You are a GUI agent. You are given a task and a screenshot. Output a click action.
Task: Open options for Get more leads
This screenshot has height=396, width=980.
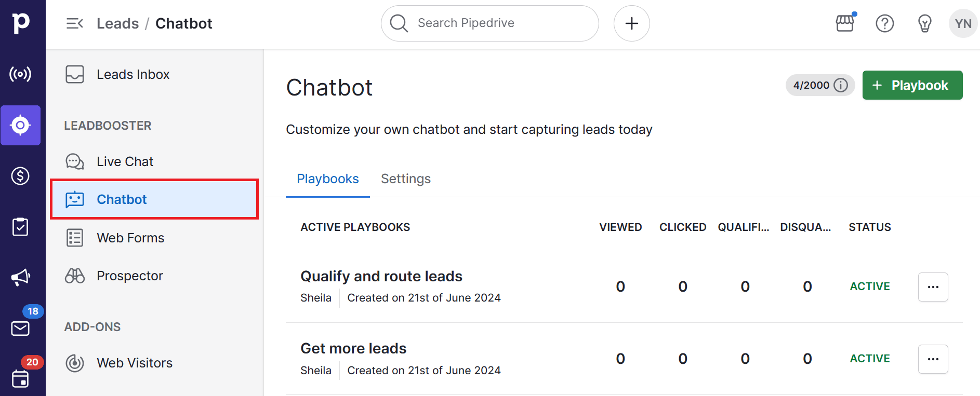coord(933,359)
